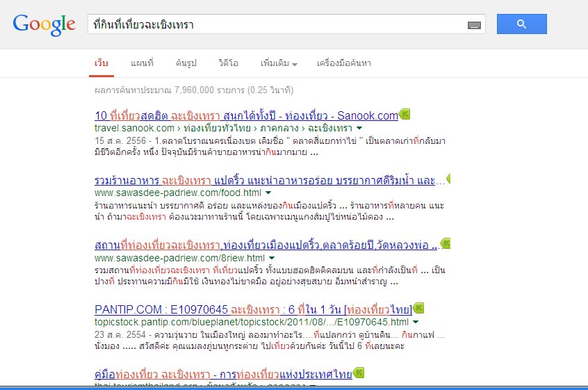This screenshot has width=588, height=390.
Task: Click the topicstock.pantip.com URL text
Action: click(x=252, y=322)
